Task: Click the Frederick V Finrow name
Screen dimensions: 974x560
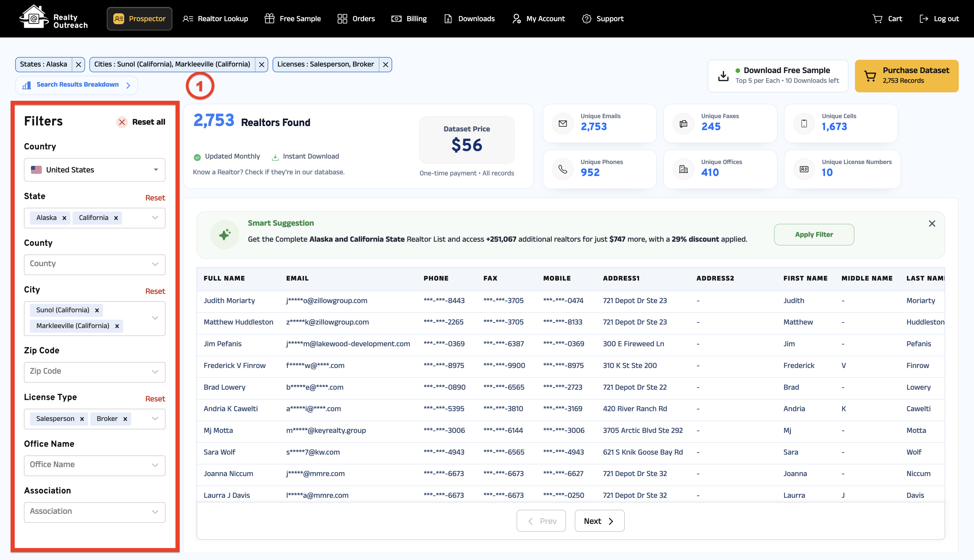Action: pos(234,365)
